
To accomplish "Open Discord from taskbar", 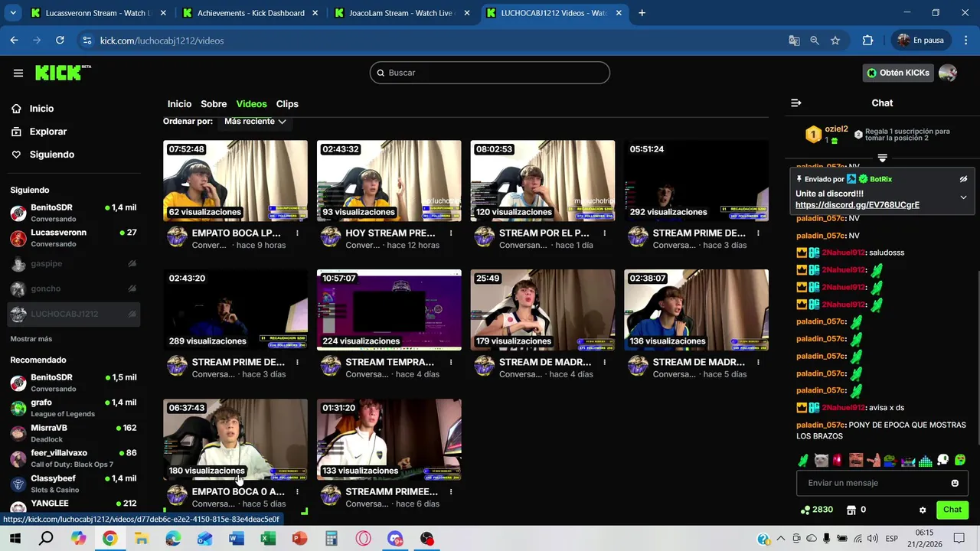I will (395, 539).
